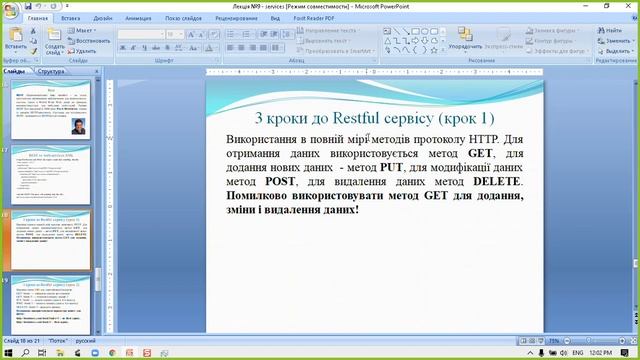Open the Дизайн ribbon tab
640x360 pixels.
(x=102, y=18)
